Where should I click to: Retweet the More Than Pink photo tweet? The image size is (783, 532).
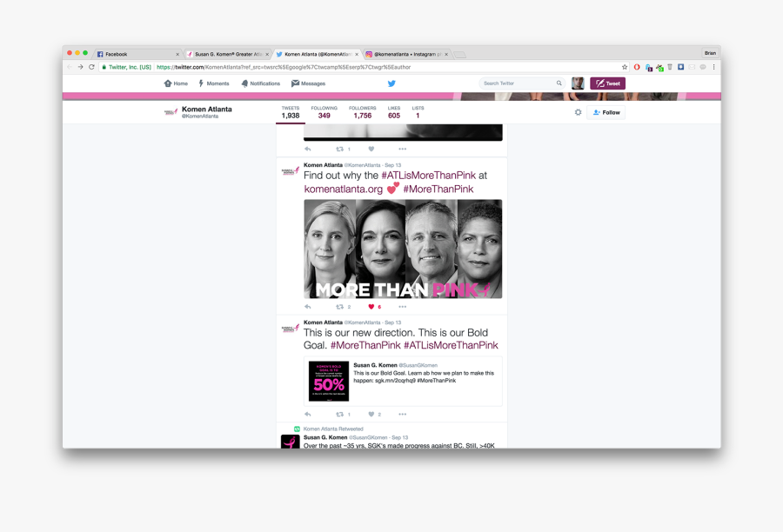tap(340, 307)
